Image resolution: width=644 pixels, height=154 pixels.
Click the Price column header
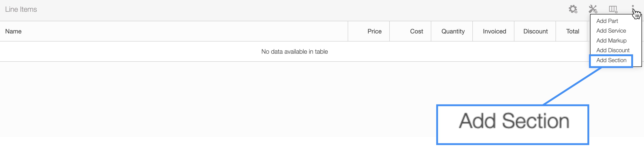(x=374, y=31)
